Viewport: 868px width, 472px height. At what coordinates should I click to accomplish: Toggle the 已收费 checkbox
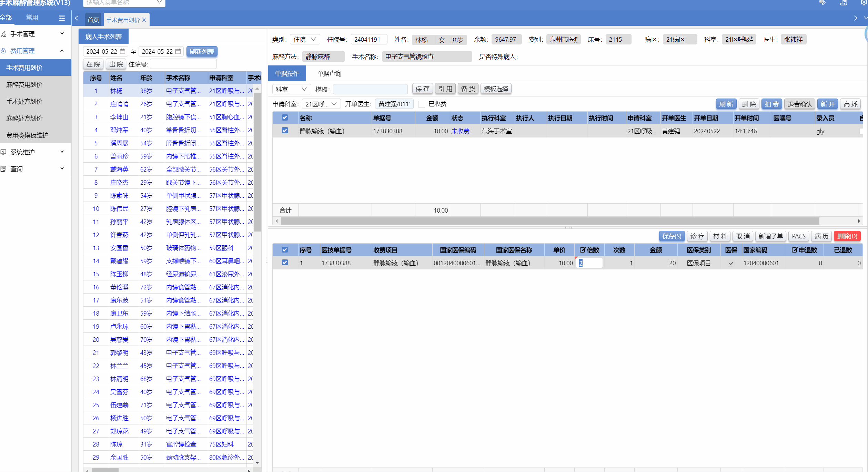pyautogui.click(x=421, y=104)
